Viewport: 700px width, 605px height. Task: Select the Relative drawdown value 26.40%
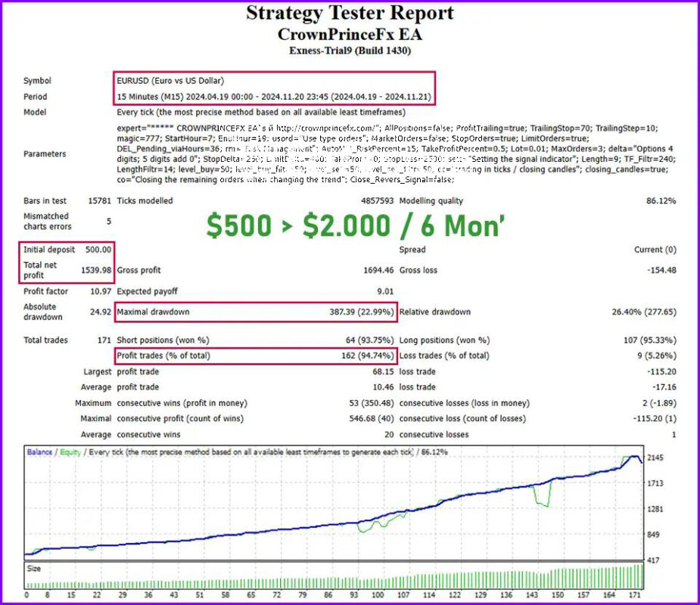(625, 312)
